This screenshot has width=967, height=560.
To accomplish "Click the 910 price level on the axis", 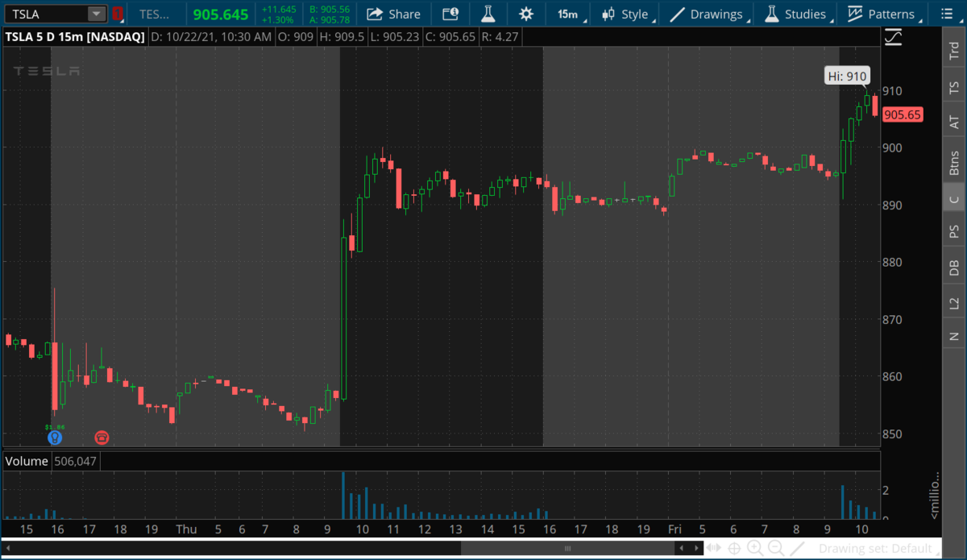I will (890, 91).
